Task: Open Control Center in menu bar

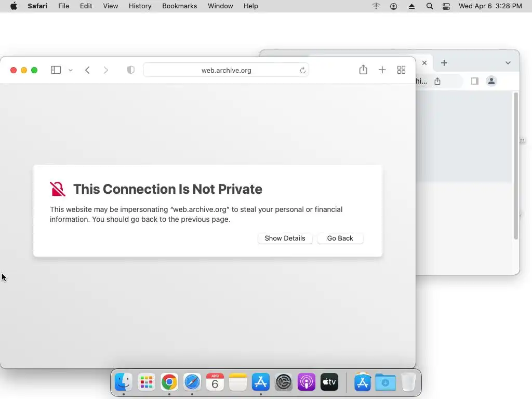Action: pyautogui.click(x=446, y=6)
